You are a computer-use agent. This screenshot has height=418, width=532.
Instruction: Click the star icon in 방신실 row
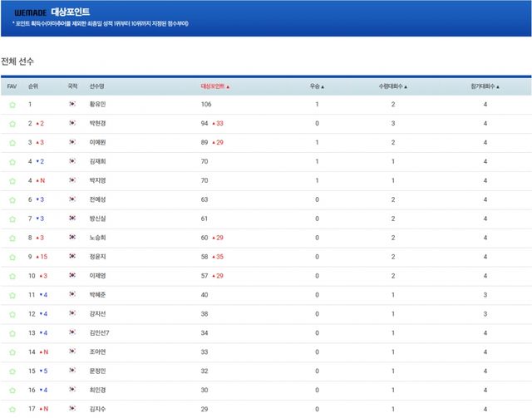pyautogui.click(x=12, y=219)
